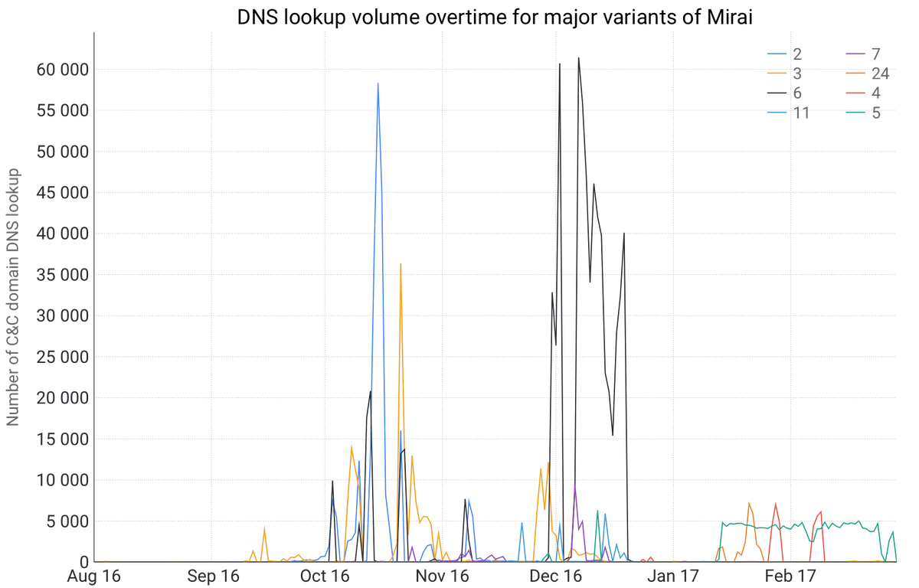Select the orange peak near 36 000
The height and width of the screenshot is (588, 919).
pyautogui.click(x=401, y=264)
